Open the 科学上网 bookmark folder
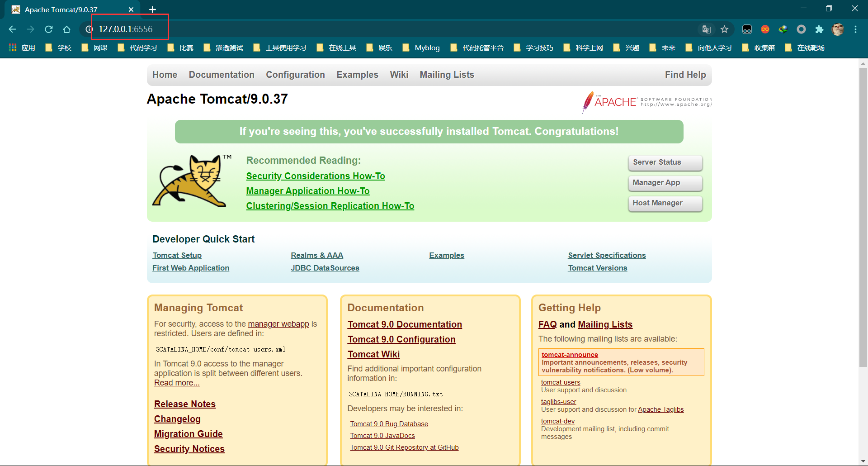868x466 pixels. (x=583, y=48)
